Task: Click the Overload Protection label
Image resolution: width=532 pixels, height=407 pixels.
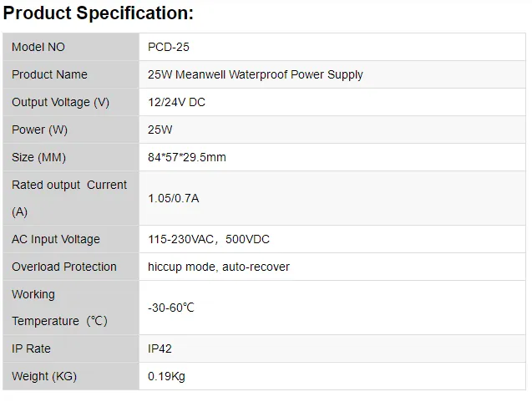Action: (64, 267)
